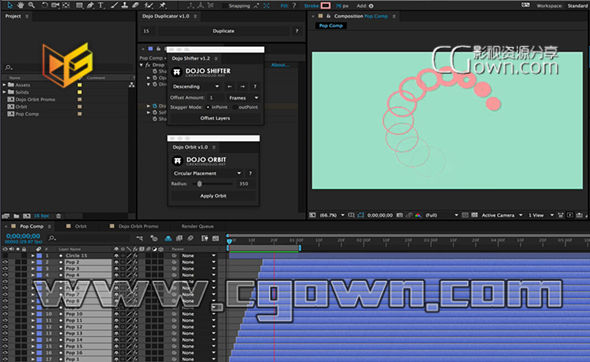Viewport: 590px width, 362px height.
Task: Select the Eraser tool
Action: click(x=135, y=5)
